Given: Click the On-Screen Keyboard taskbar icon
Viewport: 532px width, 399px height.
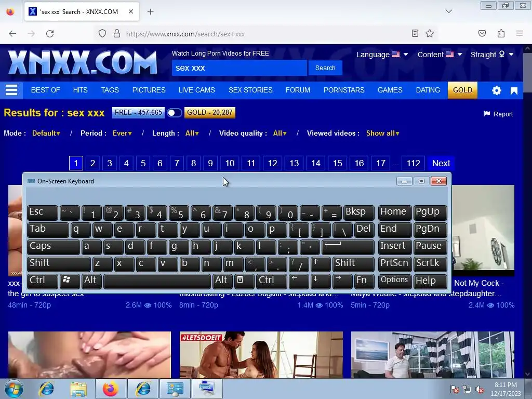Looking at the screenshot, I should pos(207,389).
